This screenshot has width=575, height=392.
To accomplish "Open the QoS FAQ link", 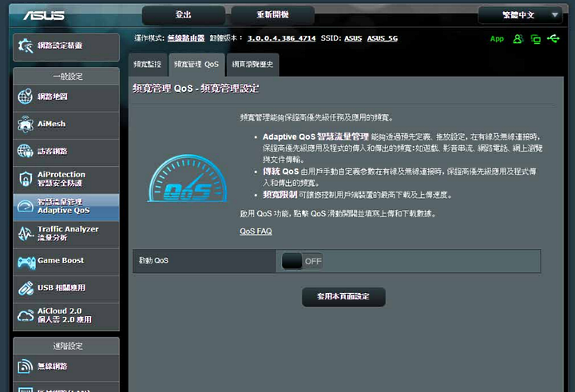I will pos(256,232).
